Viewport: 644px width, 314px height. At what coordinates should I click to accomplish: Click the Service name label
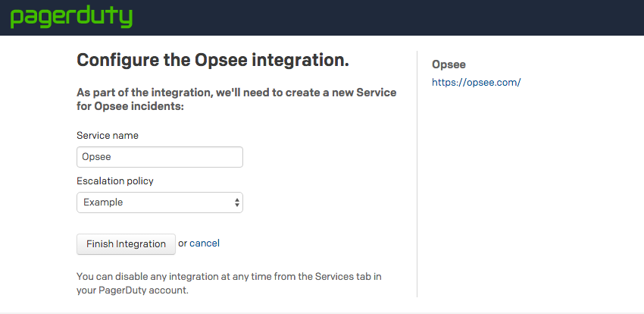(108, 135)
